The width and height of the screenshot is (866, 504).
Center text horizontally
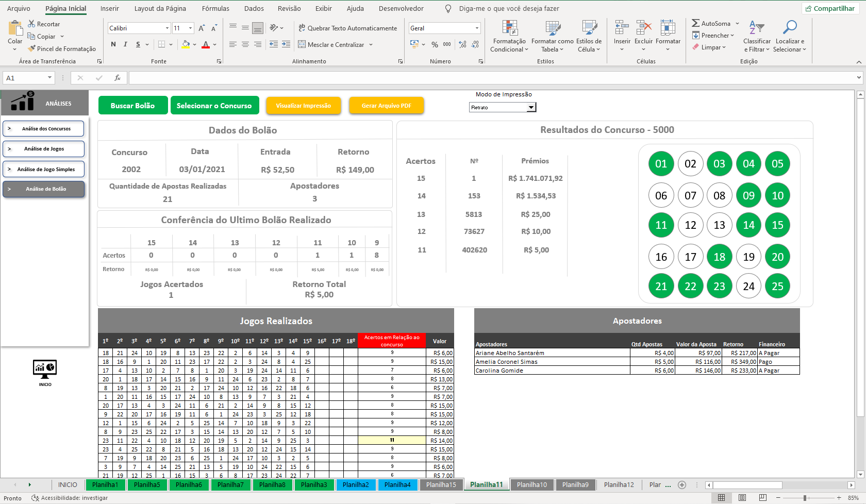pyautogui.click(x=245, y=44)
